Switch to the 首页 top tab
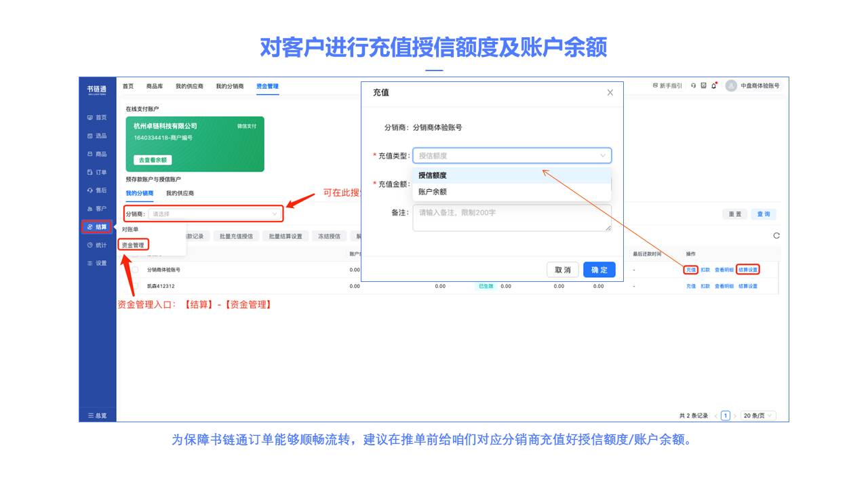This screenshot has width=868, height=488. pos(128,86)
